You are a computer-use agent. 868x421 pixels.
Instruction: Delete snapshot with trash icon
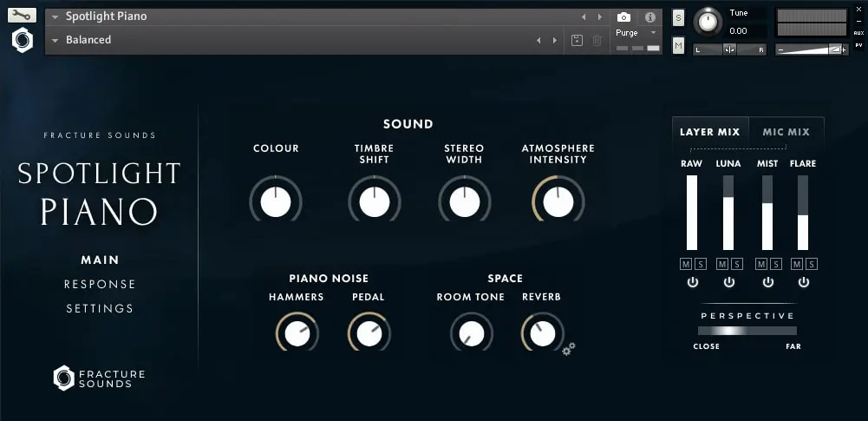point(597,41)
